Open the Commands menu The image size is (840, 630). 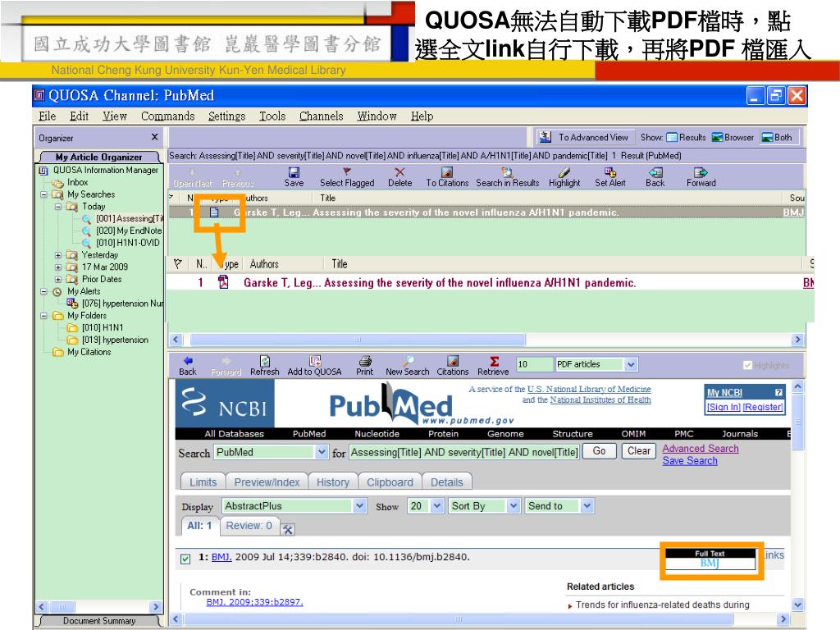point(167,116)
